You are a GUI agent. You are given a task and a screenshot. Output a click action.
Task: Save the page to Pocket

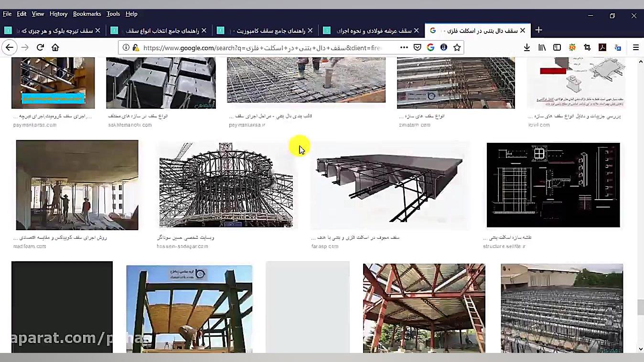[x=418, y=47]
